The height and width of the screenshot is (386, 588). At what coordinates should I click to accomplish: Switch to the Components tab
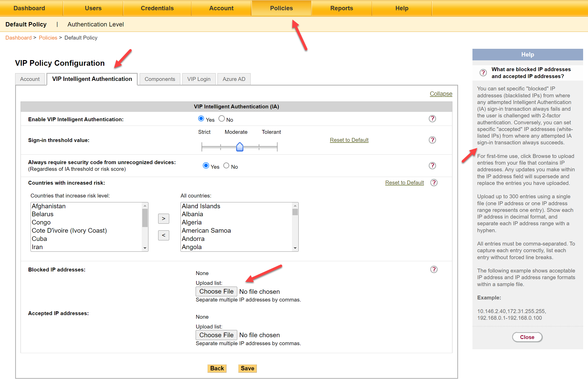point(160,79)
